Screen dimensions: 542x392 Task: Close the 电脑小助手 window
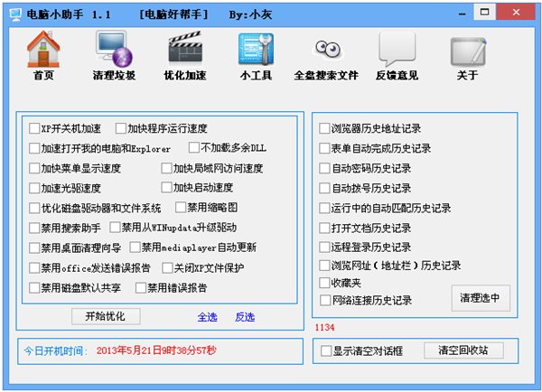pyautogui.click(x=517, y=12)
